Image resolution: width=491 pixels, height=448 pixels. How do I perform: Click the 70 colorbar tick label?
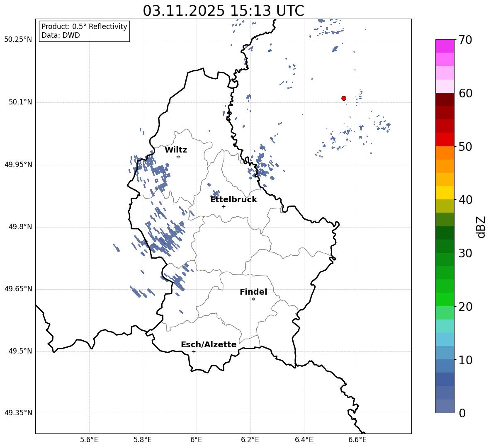pos(466,40)
